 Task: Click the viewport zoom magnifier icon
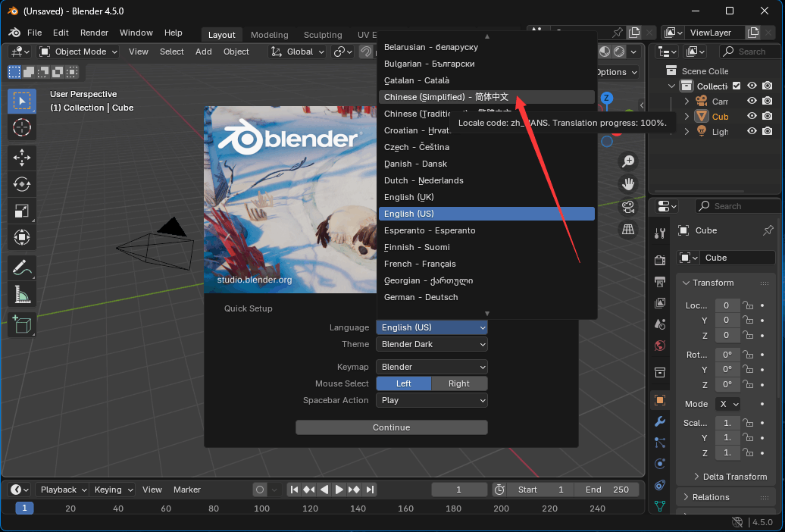(628, 161)
